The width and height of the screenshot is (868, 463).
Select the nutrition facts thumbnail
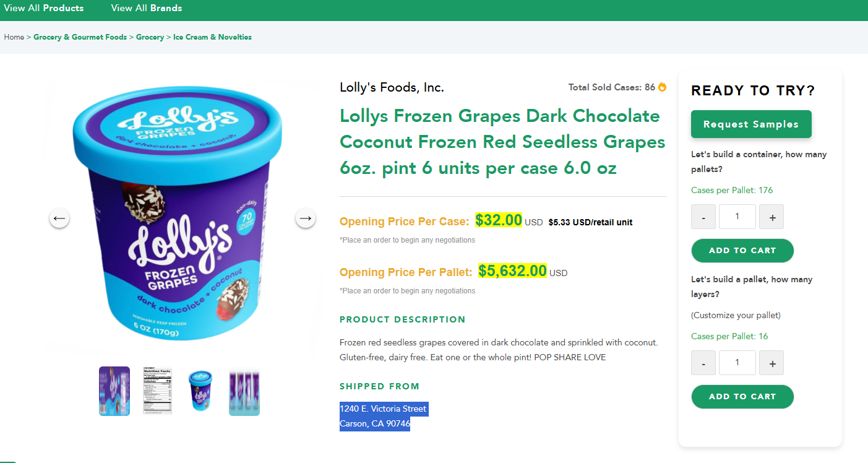(x=157, y=391)
